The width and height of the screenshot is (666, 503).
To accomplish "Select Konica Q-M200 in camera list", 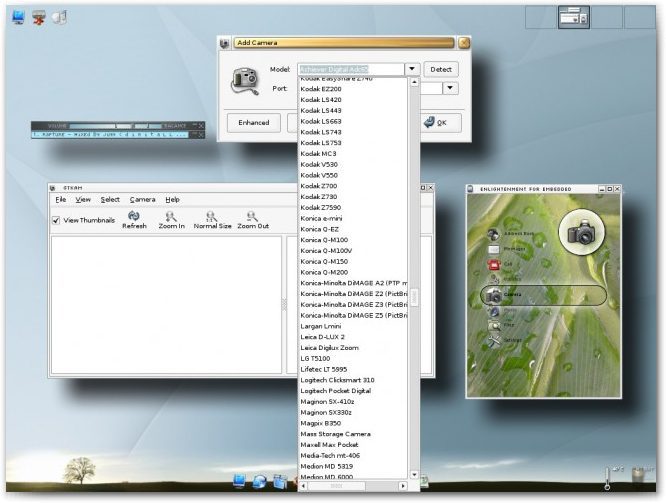I will pos(325,272).
